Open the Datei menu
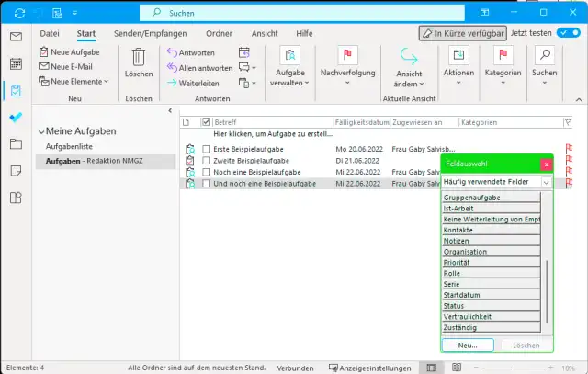This screenshot has height=374, width=588. (50, 33)
